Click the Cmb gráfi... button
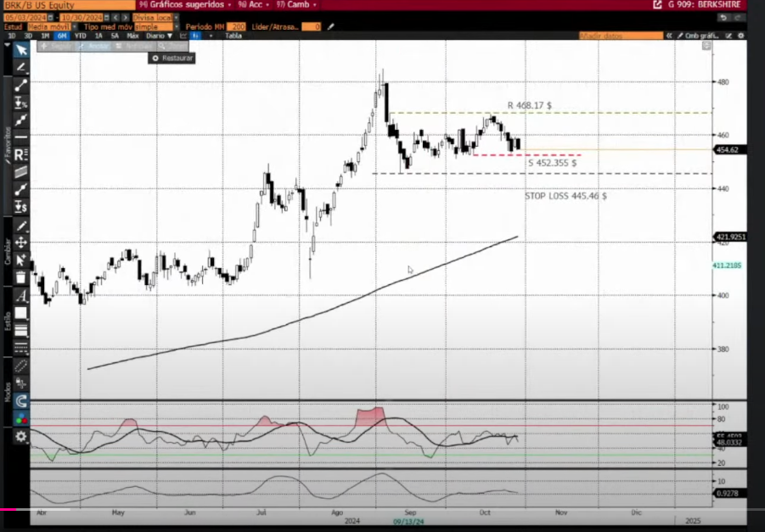 pos(699,36)
